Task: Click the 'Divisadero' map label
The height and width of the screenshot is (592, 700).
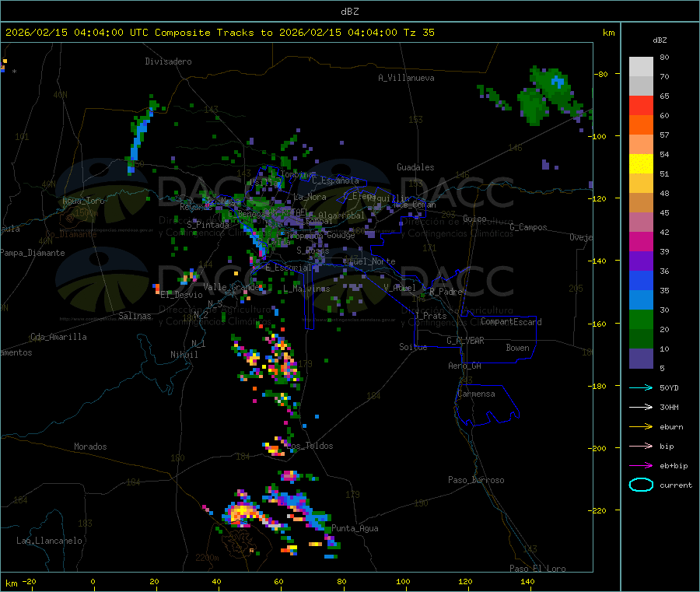Action: point(168,61)
